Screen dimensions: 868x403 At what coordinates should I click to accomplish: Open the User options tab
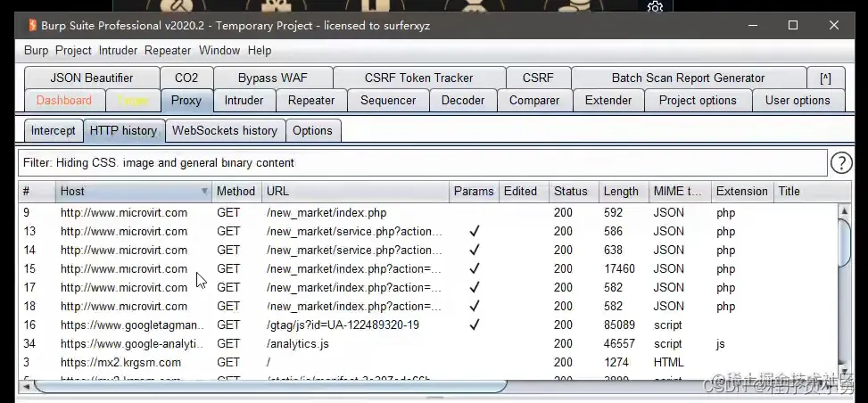pos(798,101)
